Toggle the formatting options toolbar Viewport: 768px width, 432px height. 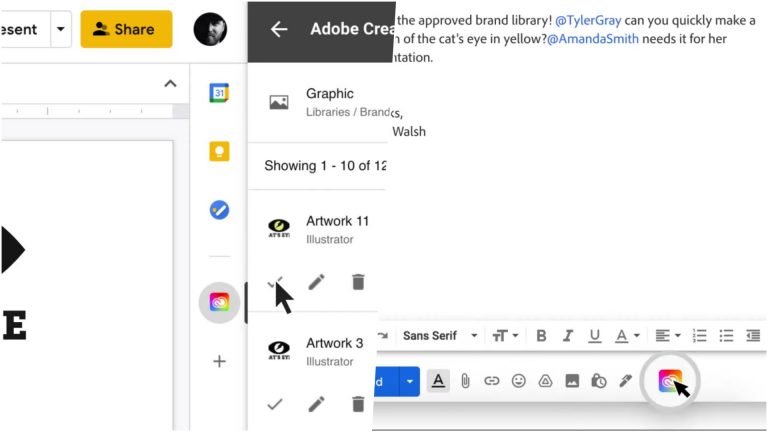click(438, 381)
